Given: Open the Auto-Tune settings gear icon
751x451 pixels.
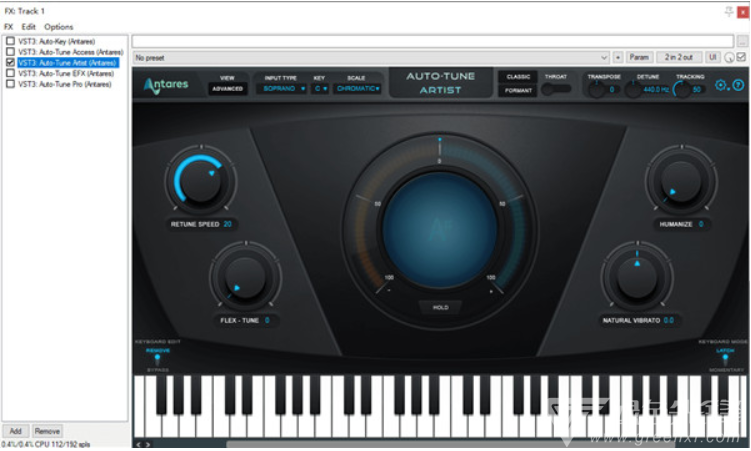Looking at the screenshot, I should pos(721,85).
